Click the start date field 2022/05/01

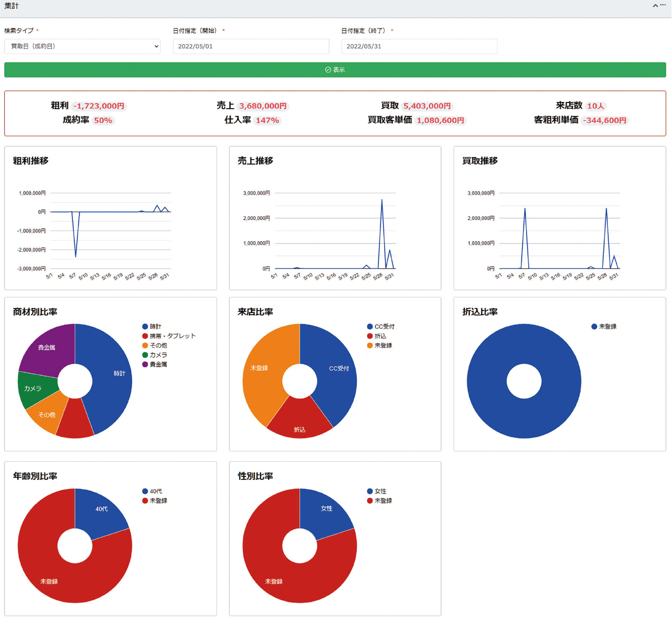(251, 46)
